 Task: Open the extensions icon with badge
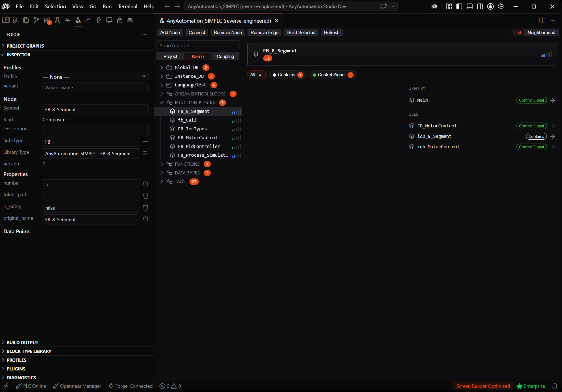point(47,20)
